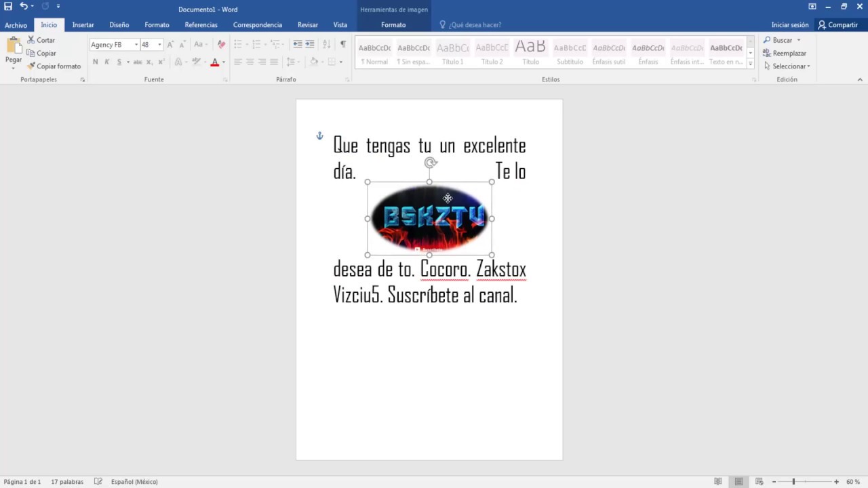The height and width of the screenshot is (488, 868).
Task: Open the Fuente dialog launcher
Action: pos(225,80)
